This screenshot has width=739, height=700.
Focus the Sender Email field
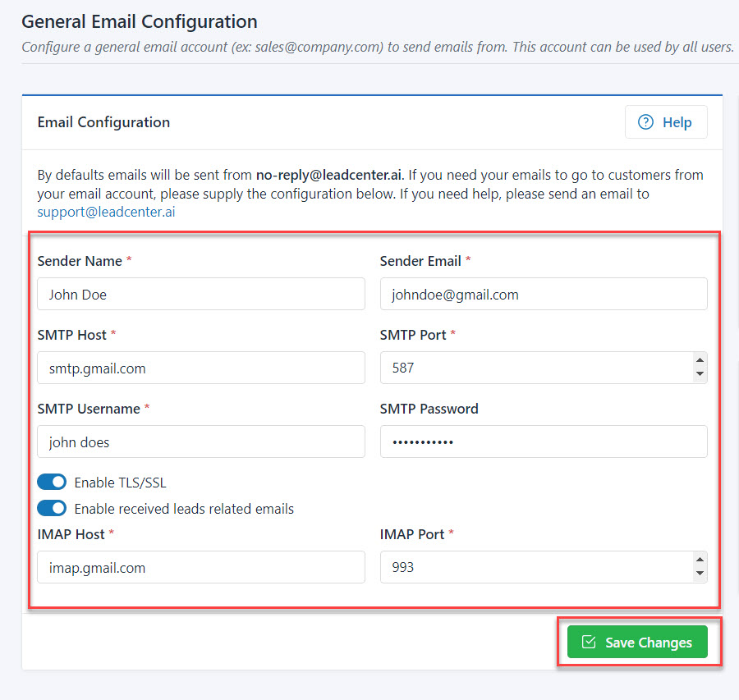[544, 294]
